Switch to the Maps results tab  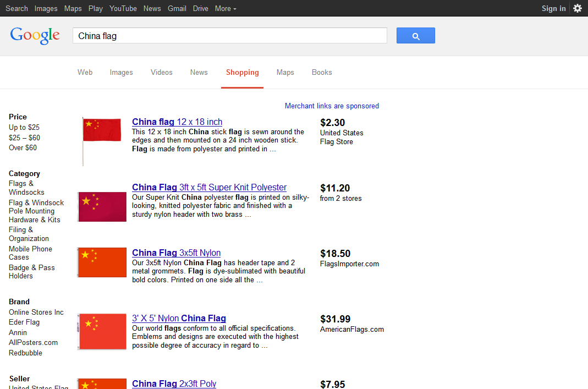[285, 73]
